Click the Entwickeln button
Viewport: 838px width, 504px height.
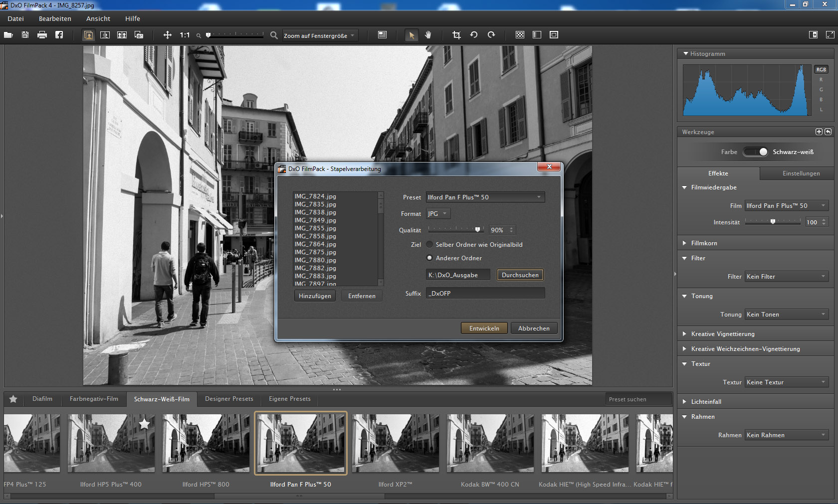tap(484, 329)
